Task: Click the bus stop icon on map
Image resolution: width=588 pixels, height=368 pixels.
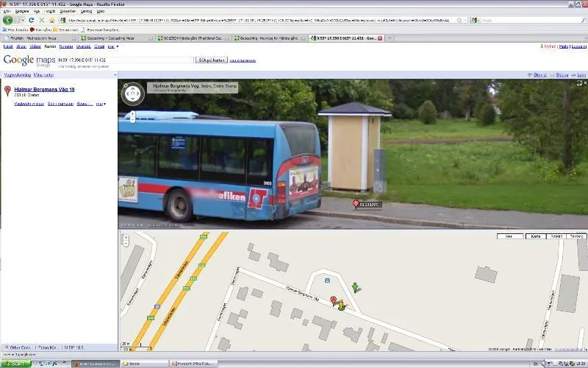Action: pos(327,280)
